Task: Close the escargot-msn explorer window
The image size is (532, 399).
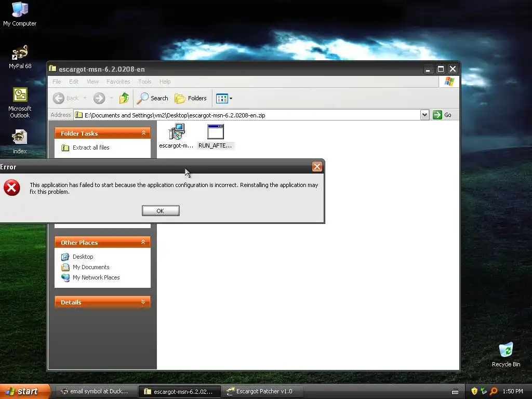Action: click(x=453, y=69)
